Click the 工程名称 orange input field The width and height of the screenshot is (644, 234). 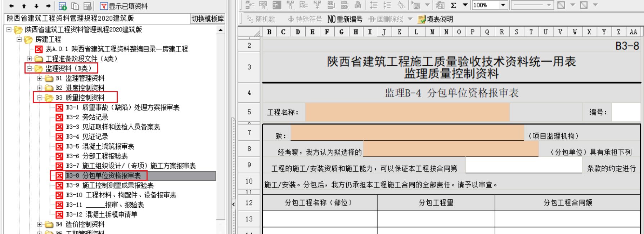[407, 112]
